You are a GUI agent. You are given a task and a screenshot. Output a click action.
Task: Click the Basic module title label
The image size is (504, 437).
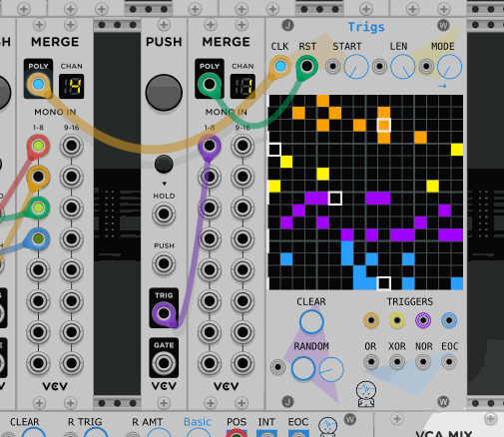[198, 422]
